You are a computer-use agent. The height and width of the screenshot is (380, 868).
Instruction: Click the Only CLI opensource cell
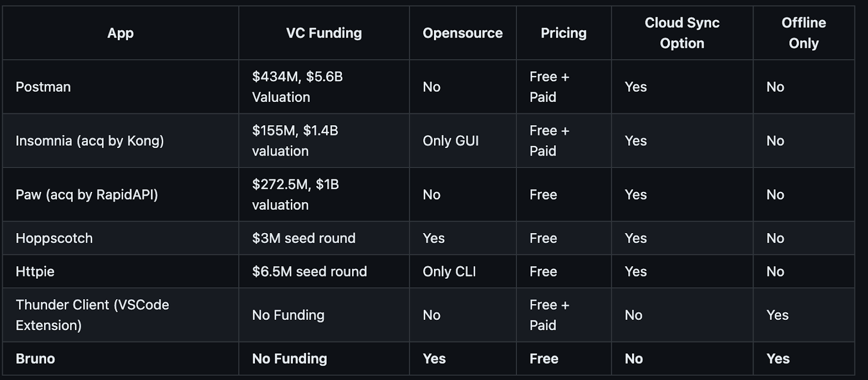(463, 271)
